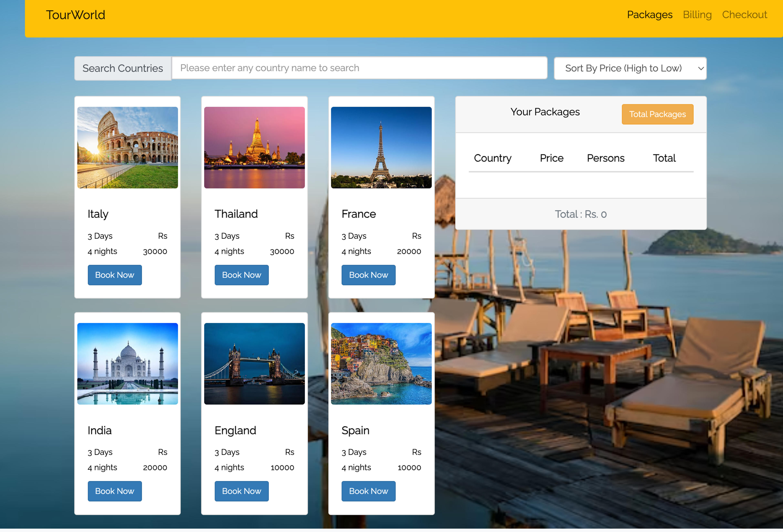Book the England package
This screenshot has width=783, height=532.
[x=242, y=491]
